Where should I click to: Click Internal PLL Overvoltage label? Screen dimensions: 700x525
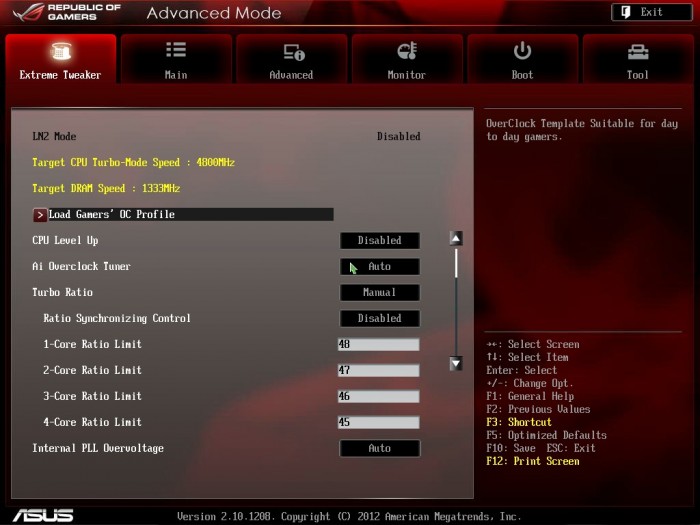[x=98, y=448]
